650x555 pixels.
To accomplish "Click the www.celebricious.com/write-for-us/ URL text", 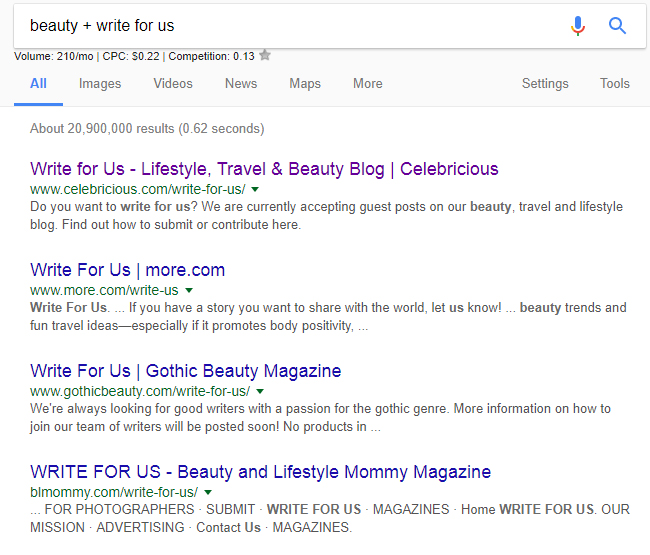I will 138,189.
